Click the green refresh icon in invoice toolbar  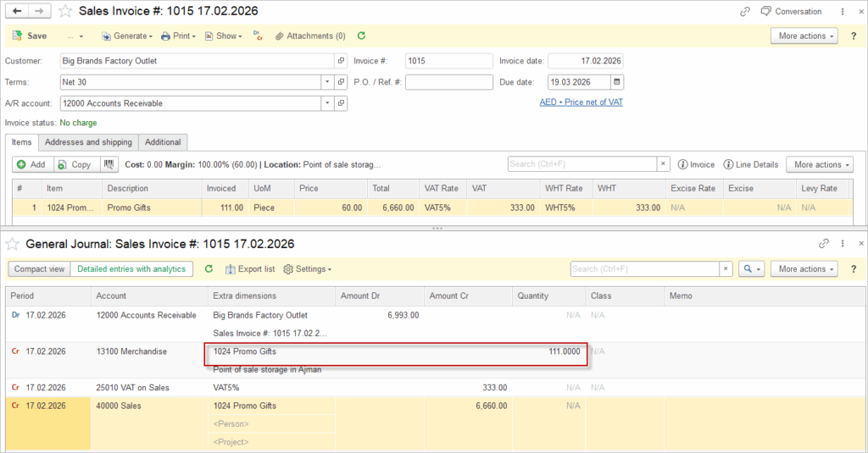[362, 36]
